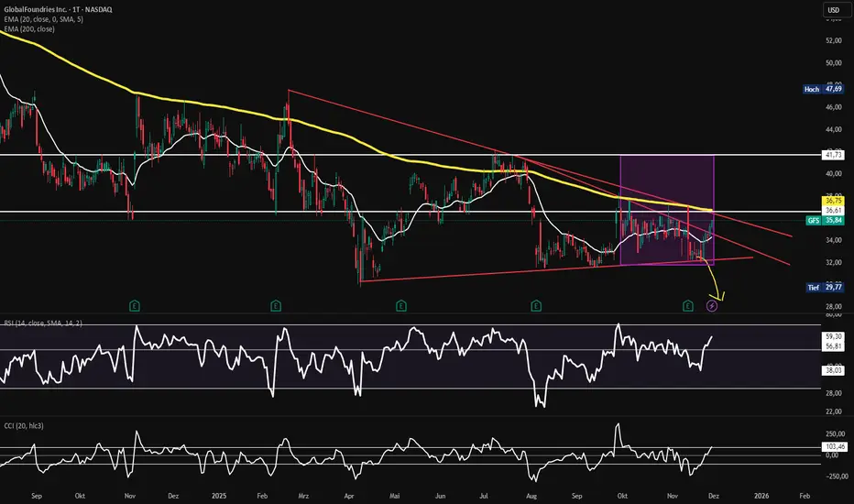Click the RSI value label 59,30
The height and width of the screenshot is (504, 854).
(834, 336)
